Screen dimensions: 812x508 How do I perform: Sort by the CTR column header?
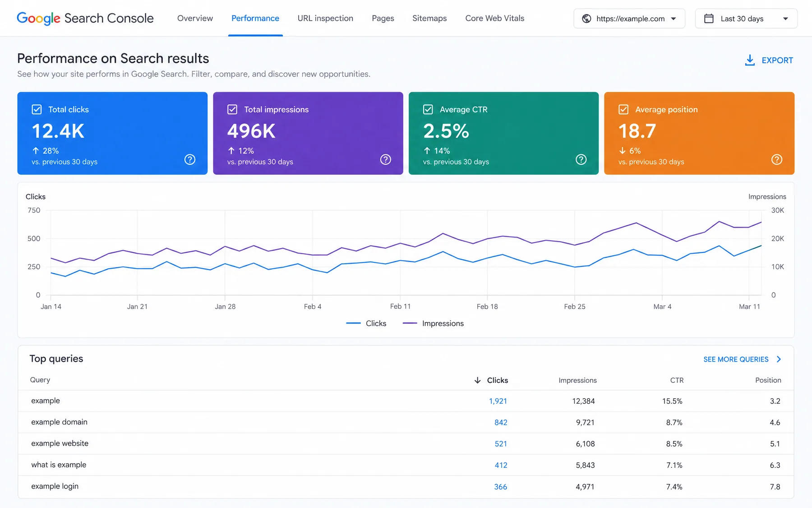point(677,380)
